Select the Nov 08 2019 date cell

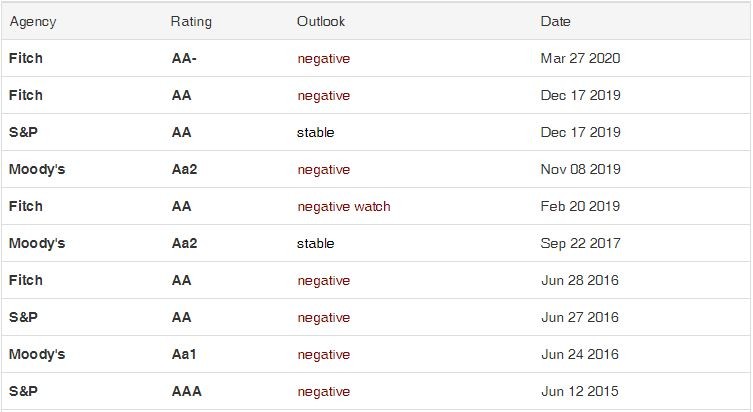point(580,169)
